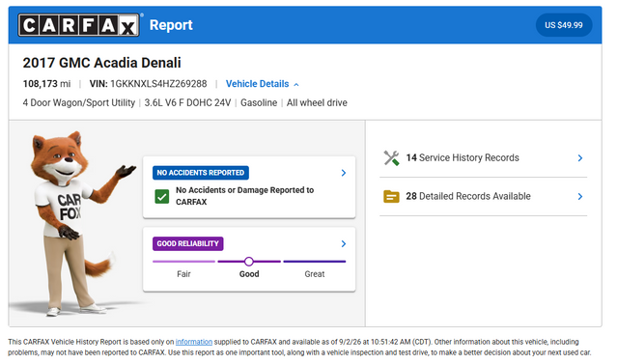
Task: Click the Great reliability label
Action: pyautogui.click(x=315, y=274)
